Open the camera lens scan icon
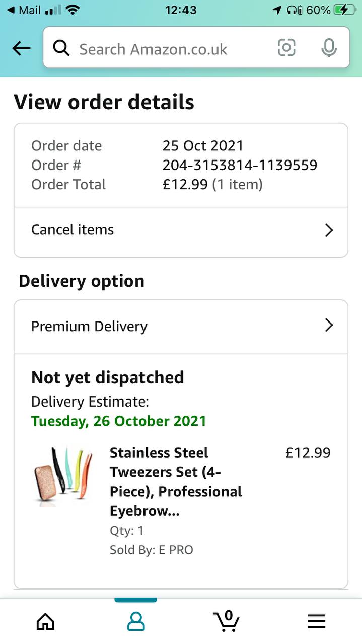Image resolution: width=362 pixels, height=644 pixels. point(286,48)
